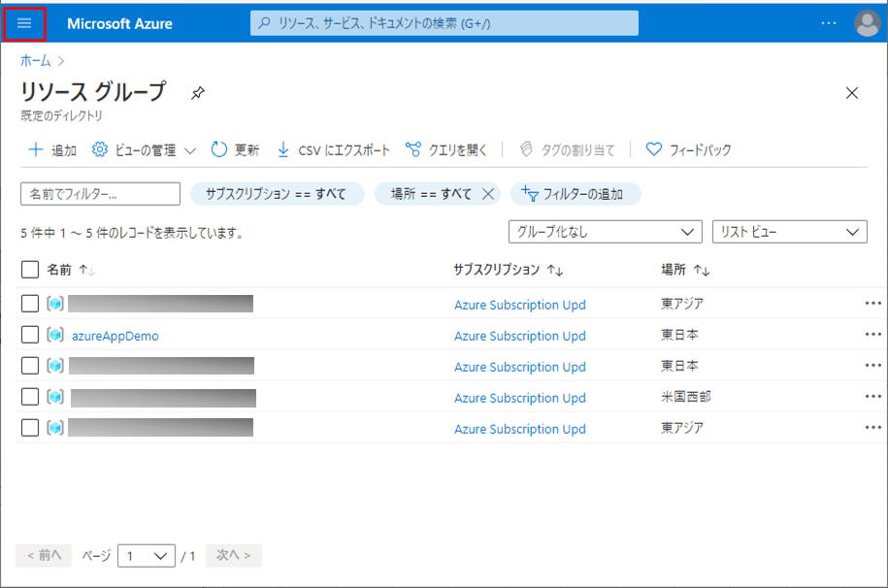Open the top bar ellipsis menu

click(x=828, y=23)
